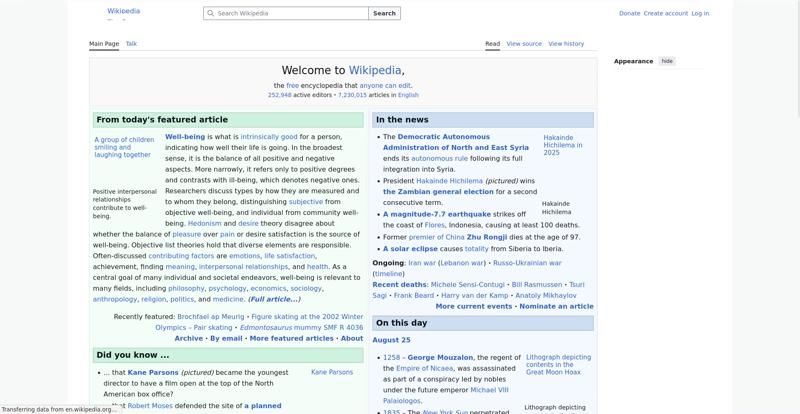Click the Archive link under featured article
The image size is (800, 414).
188,338
